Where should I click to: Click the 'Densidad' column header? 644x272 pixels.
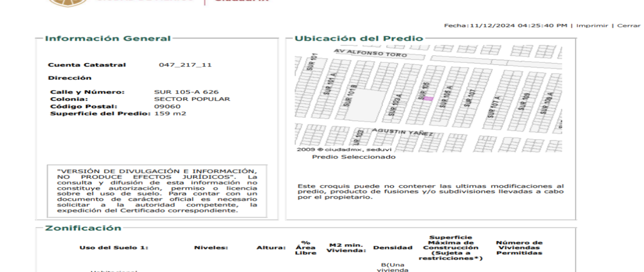tap(393, 248)
